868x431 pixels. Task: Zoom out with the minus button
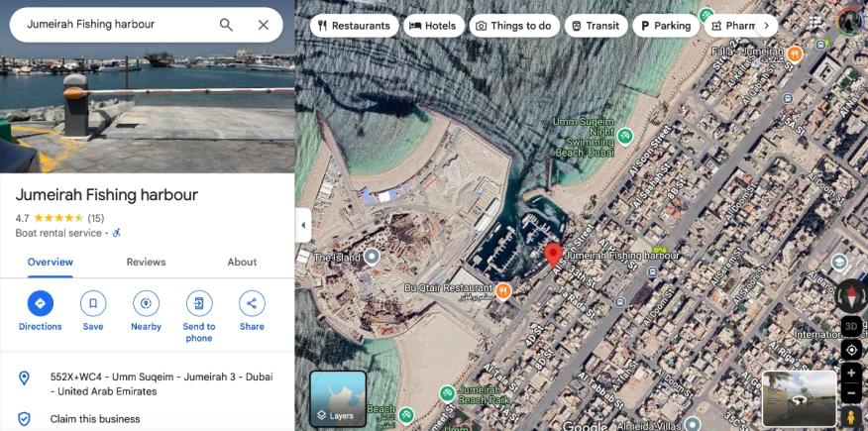click(x=851, y=393)
